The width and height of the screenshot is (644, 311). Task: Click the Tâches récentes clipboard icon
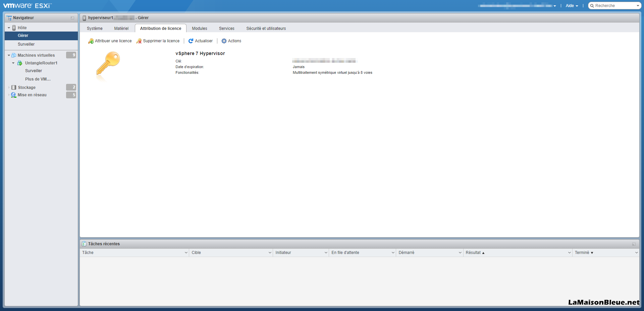pos(84,244)
